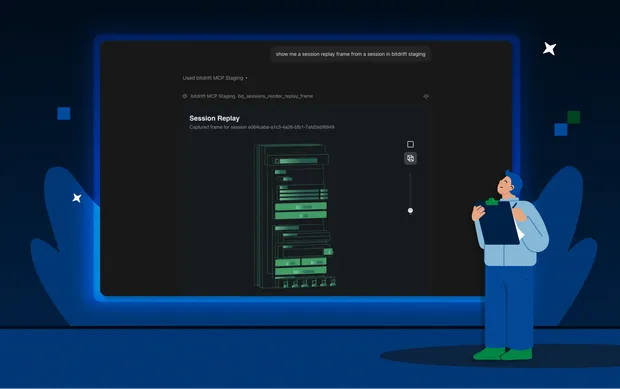Click the code toggle icon on the tool row
Image resolution: width=620 pixels, height=389 pixels.
coord(426,96)
